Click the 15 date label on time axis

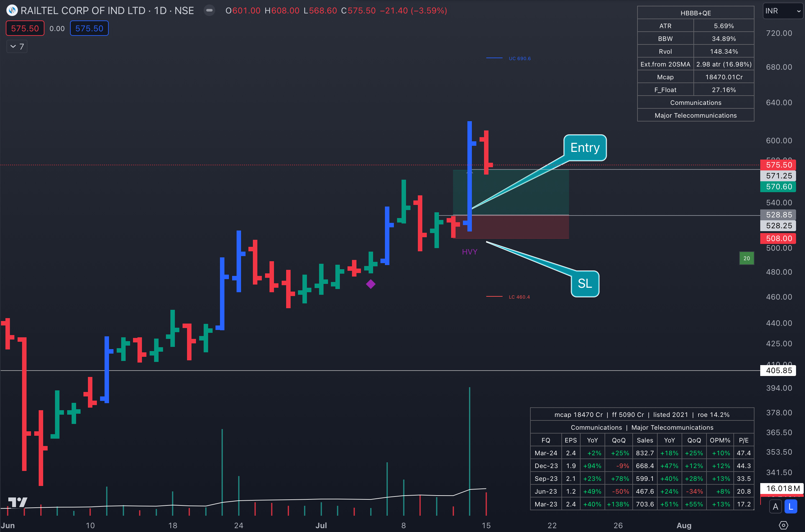(x=486, y=526)
